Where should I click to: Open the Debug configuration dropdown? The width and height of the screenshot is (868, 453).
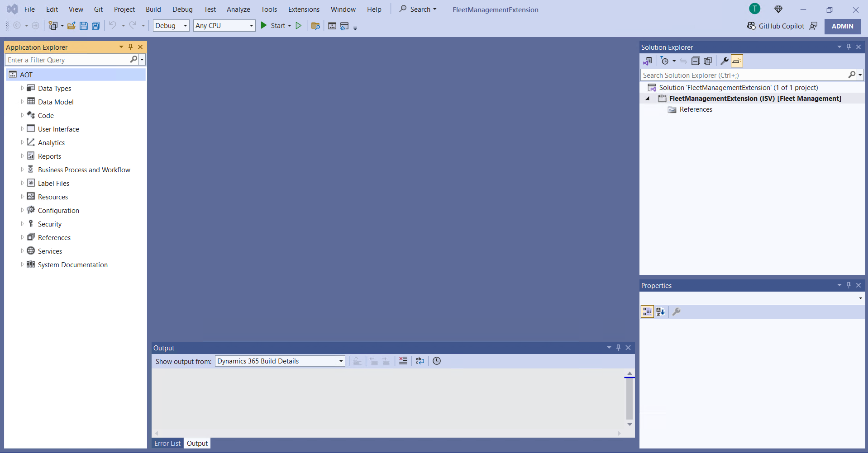pyautogui.click(x=171, y=26)
